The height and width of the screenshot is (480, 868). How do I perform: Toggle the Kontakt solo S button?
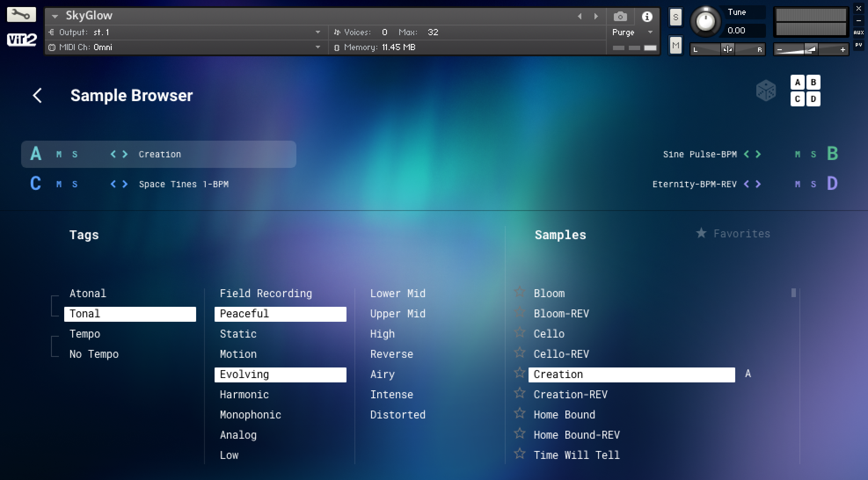pos(675,18)
